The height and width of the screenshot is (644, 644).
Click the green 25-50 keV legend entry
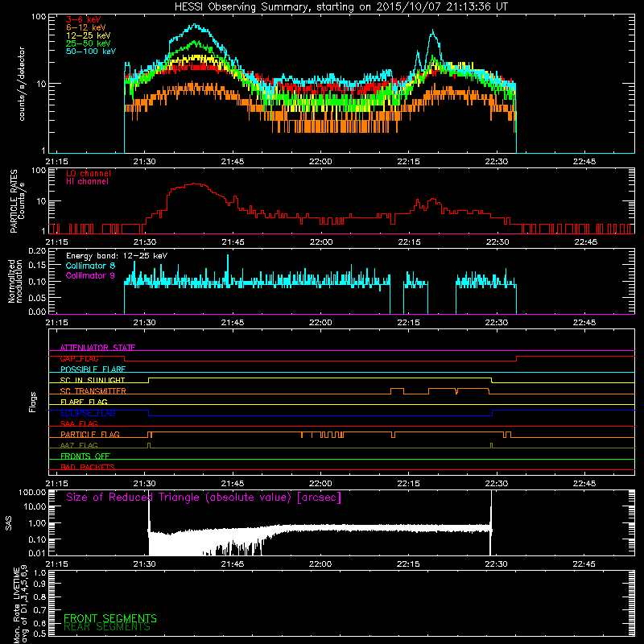pyautogui.click(x=89, y=43)
